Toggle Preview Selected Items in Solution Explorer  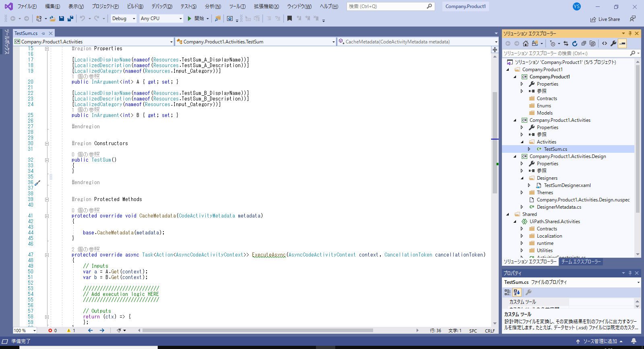pyautogui.click(x=622, y=43)
